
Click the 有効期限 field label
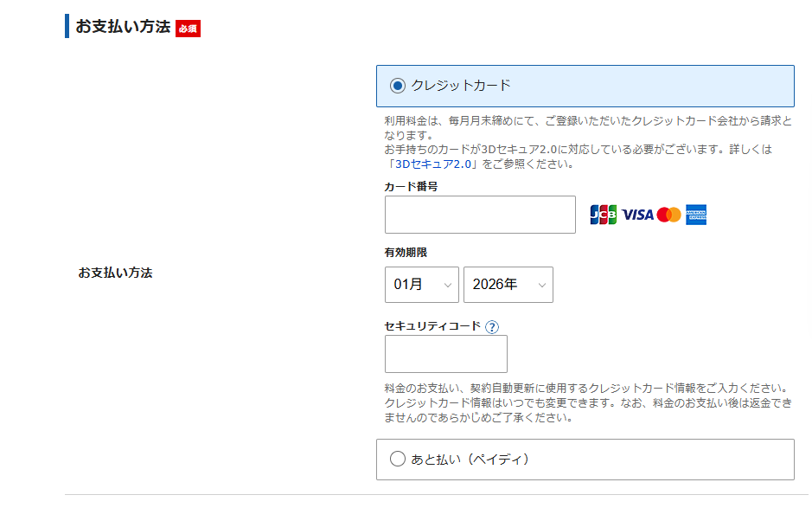coord(406,253)
